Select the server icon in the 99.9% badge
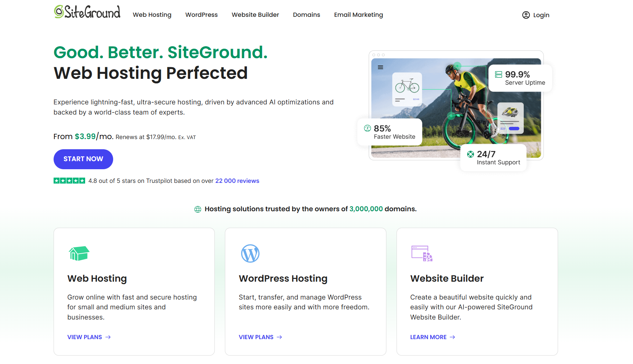The height and width of the screenshot is (364, 633). coord(499,74)
